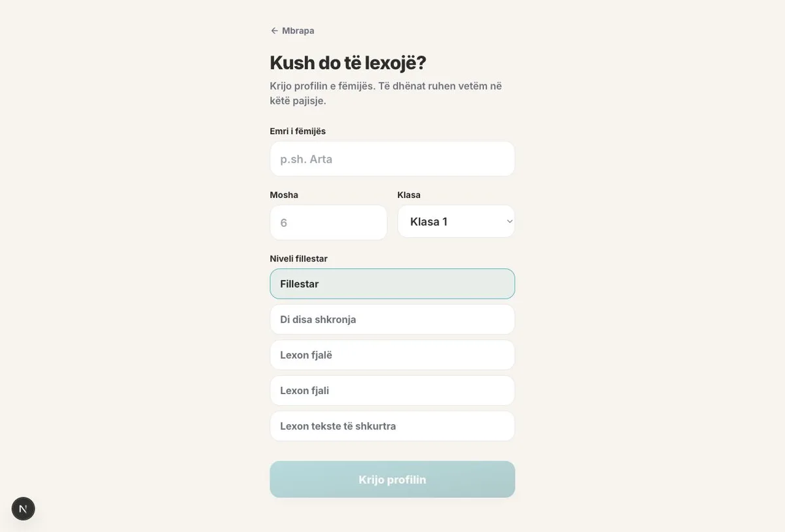
Task: Choose the Di disa shkronja level
Action: (x=392, y=320)
